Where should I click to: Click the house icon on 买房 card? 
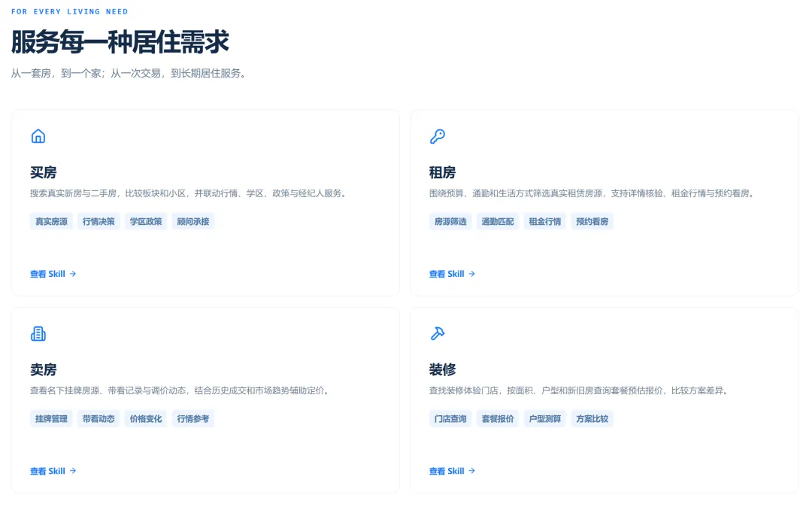38,136
